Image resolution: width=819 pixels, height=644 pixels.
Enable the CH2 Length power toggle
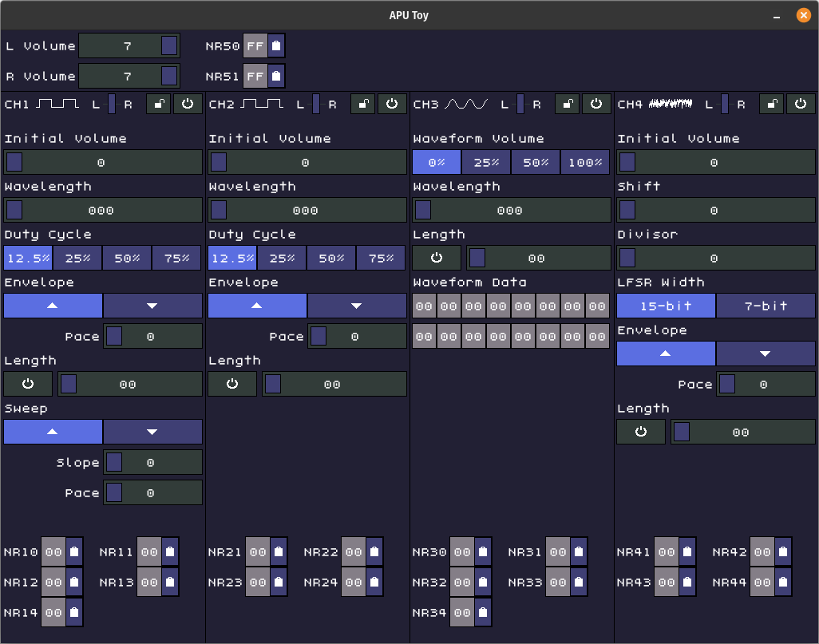232,384
